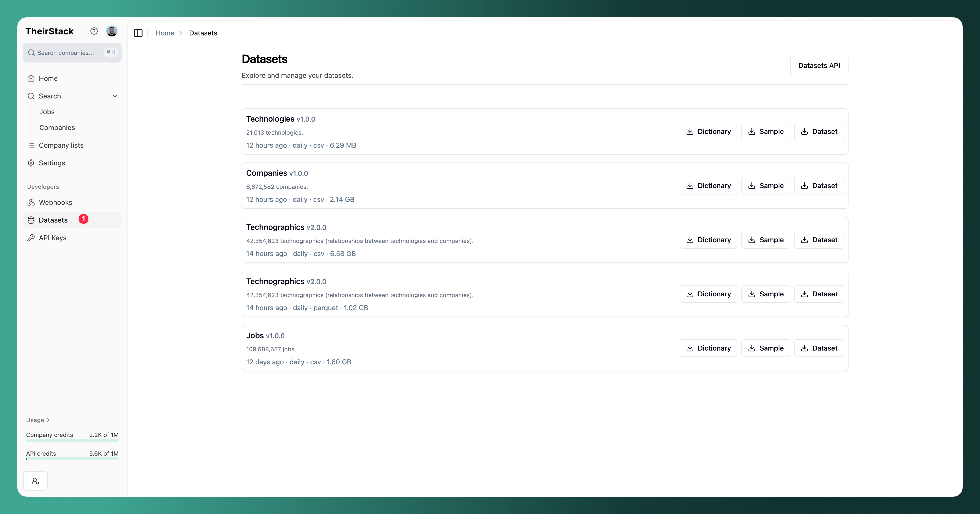Screen dimensions: 980x514
Task: Select Jobs under Search
Action: pyautogui.click(x=47, y=112)
